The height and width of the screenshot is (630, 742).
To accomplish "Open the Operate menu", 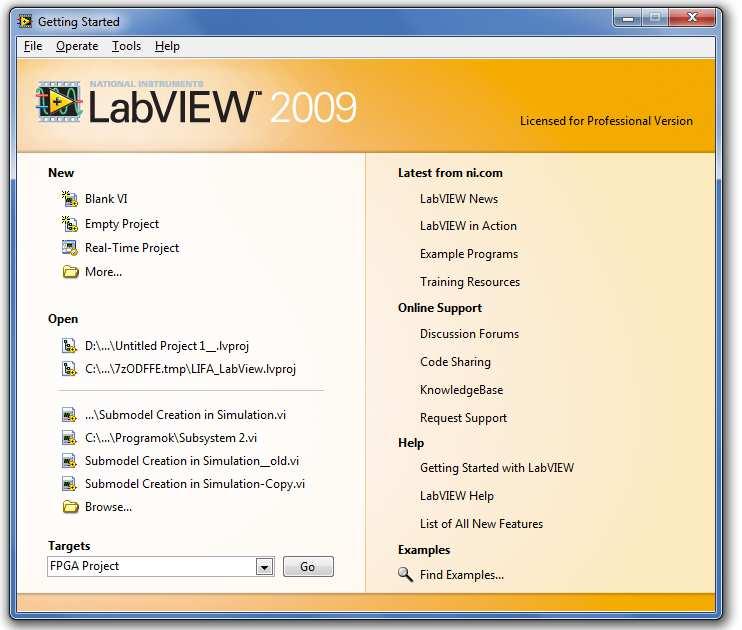I will pyautogui.click(x=77, y=46).
